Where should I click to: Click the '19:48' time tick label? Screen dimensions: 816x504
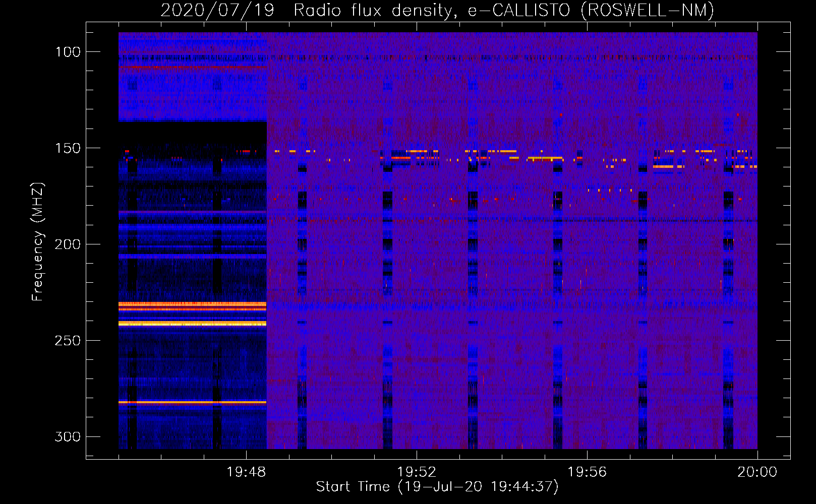coord(246,472)
